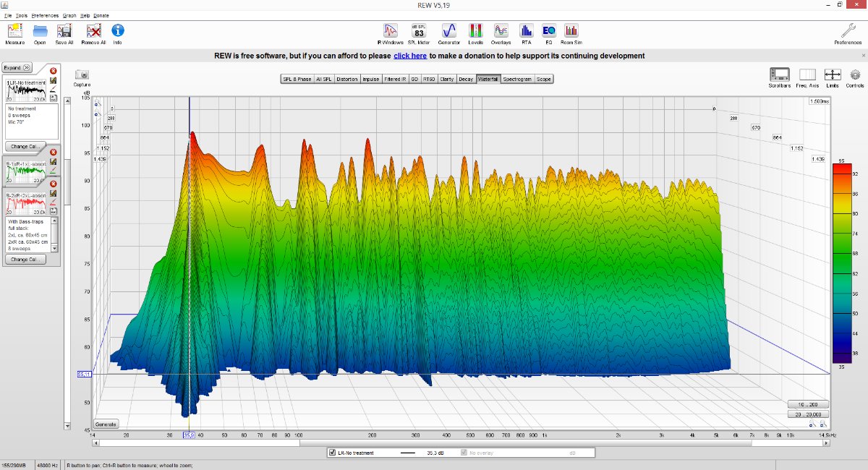The image size is (868, 470).
Task: Click the Capture camera icon
Action: coord(82,75)
